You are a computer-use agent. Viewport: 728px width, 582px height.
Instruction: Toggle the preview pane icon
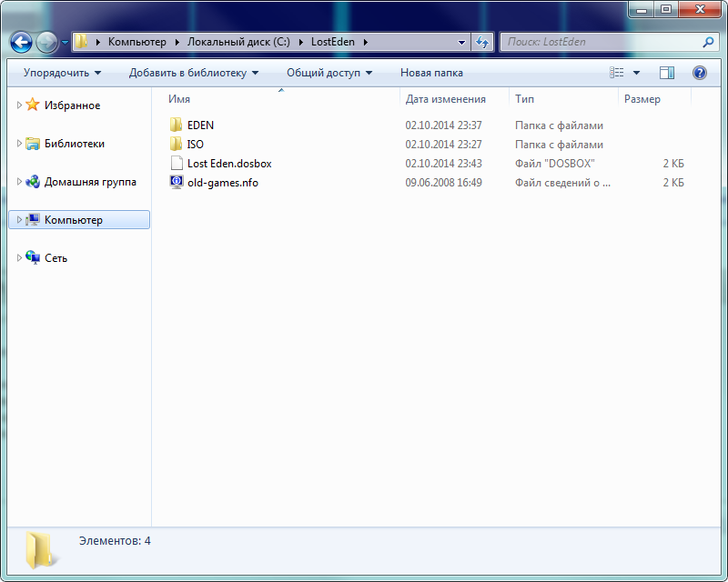click(x=667, y=73)
